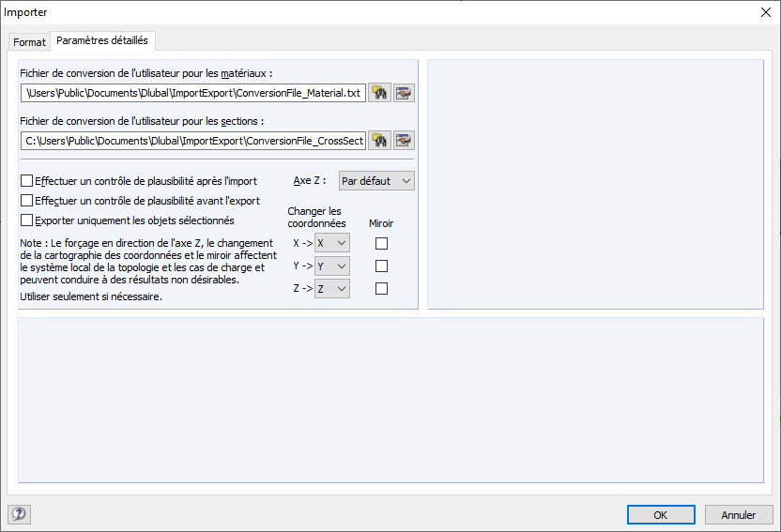The height and width of the screenshot is (532, 781).
Task: Confirm the import with OK
Action: [661, 514]
